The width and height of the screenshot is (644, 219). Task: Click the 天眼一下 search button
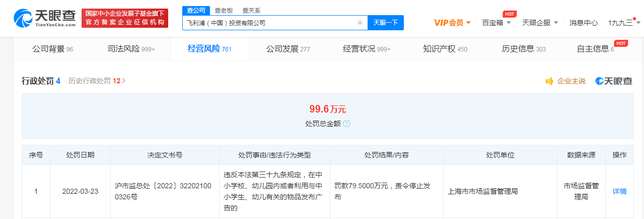(386, 23)
